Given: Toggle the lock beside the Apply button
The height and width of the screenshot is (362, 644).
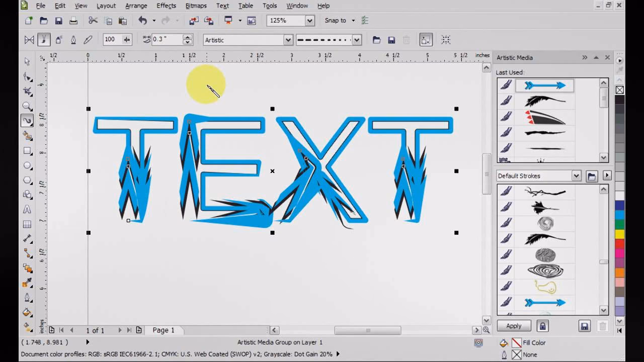Looking at the screenshot, I should [x=542, y=326].
